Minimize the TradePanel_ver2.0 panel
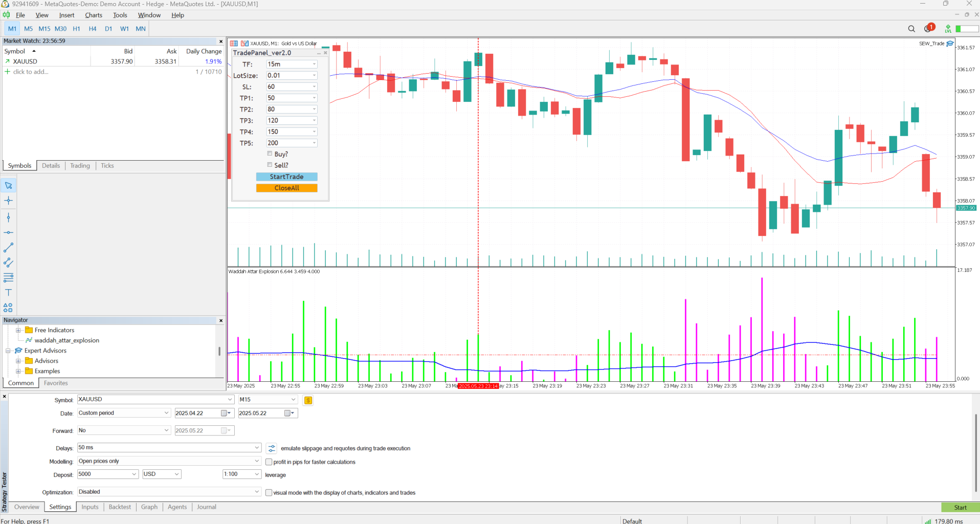980x524 pixels. coord(319,53)
